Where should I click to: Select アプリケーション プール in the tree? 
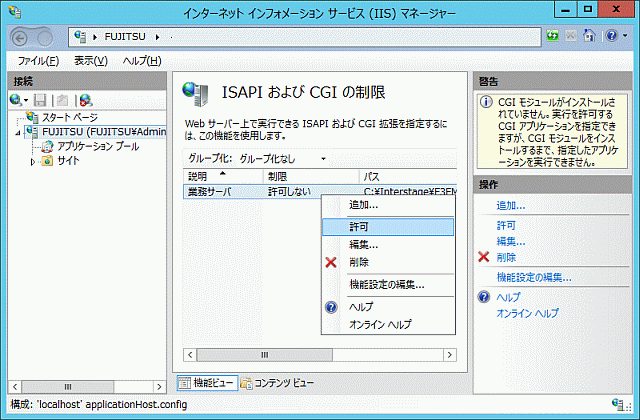[98, 146]
